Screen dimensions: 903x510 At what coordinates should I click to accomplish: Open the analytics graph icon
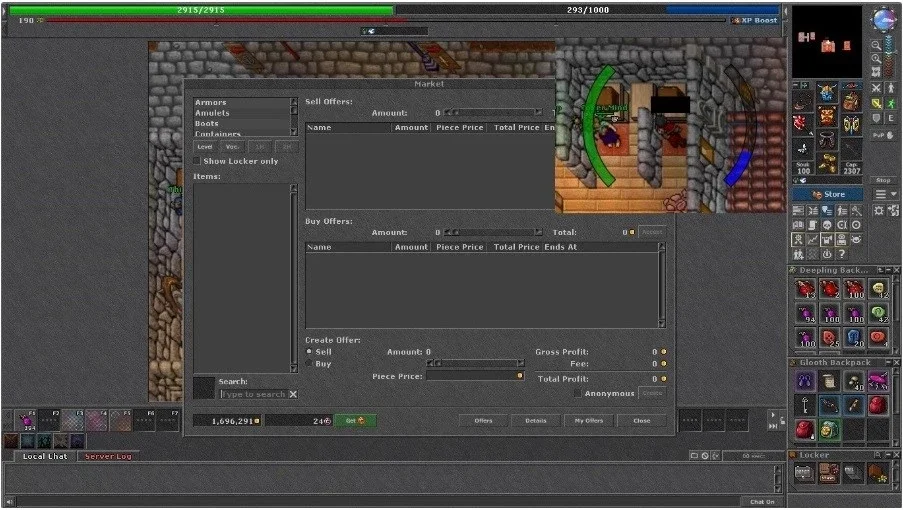tap(813, 239)
